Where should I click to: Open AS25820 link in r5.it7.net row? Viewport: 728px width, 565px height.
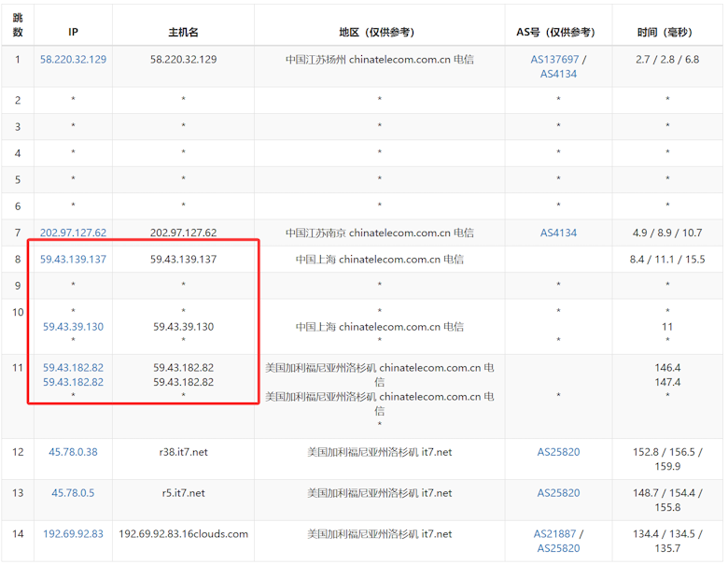tap(558, 493)
